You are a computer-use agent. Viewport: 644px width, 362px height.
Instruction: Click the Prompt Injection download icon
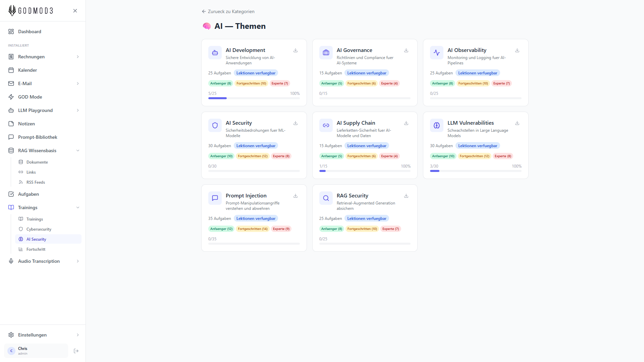[x=296, y=196]
